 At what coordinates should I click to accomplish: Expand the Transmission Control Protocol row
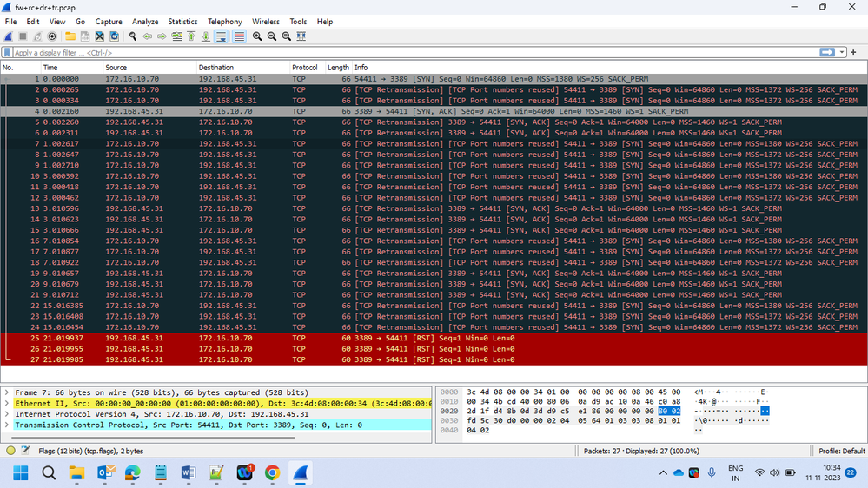click(7, 425)
